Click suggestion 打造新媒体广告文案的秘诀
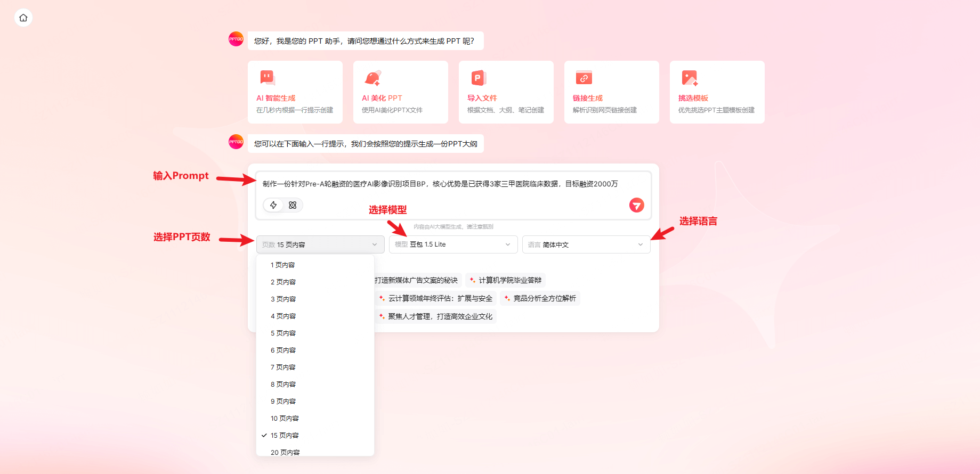The width and height of the screenshot is (980, 474). (417, 280)
